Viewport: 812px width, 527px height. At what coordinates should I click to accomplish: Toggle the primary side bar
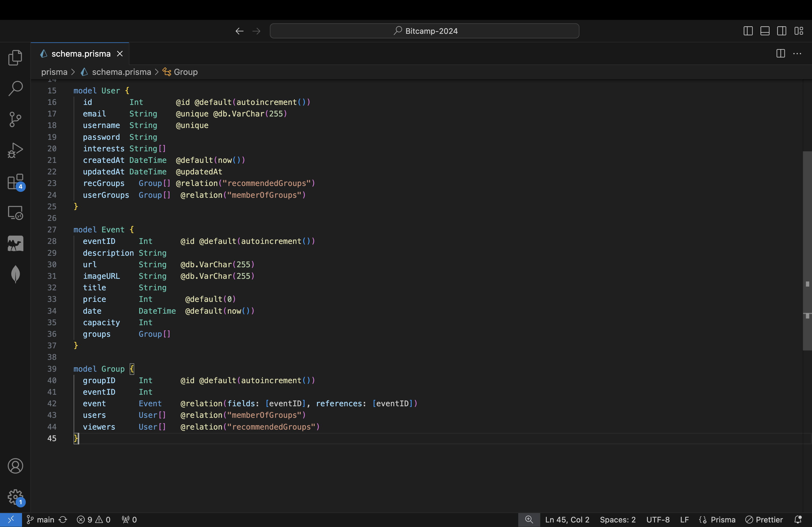pyautogui.click(x=748, y=31)
